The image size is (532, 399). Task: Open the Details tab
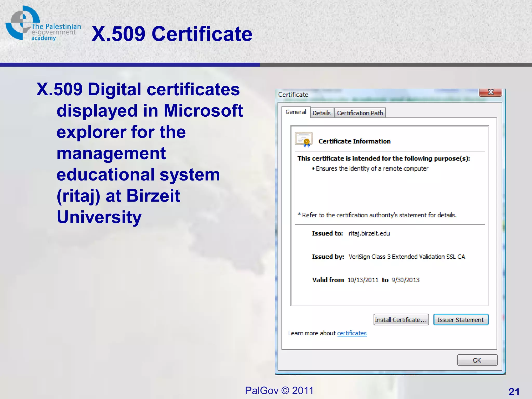click(x=322, y=113)
